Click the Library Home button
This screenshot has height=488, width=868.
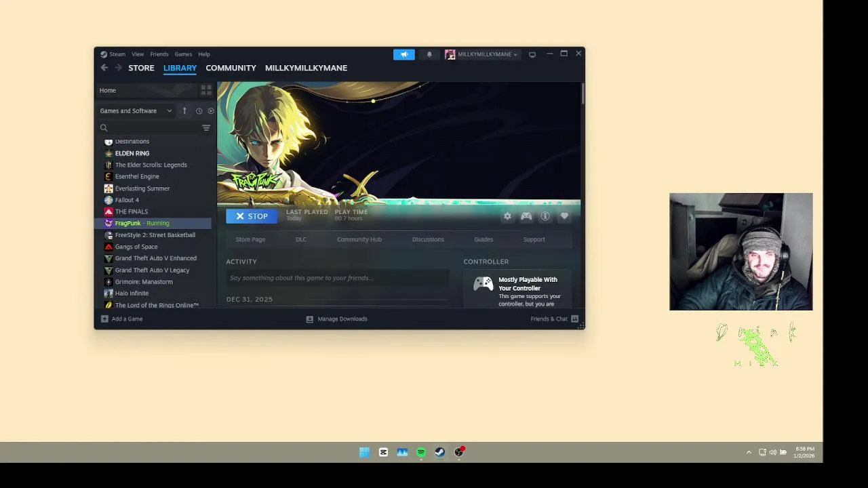(146, 90)
